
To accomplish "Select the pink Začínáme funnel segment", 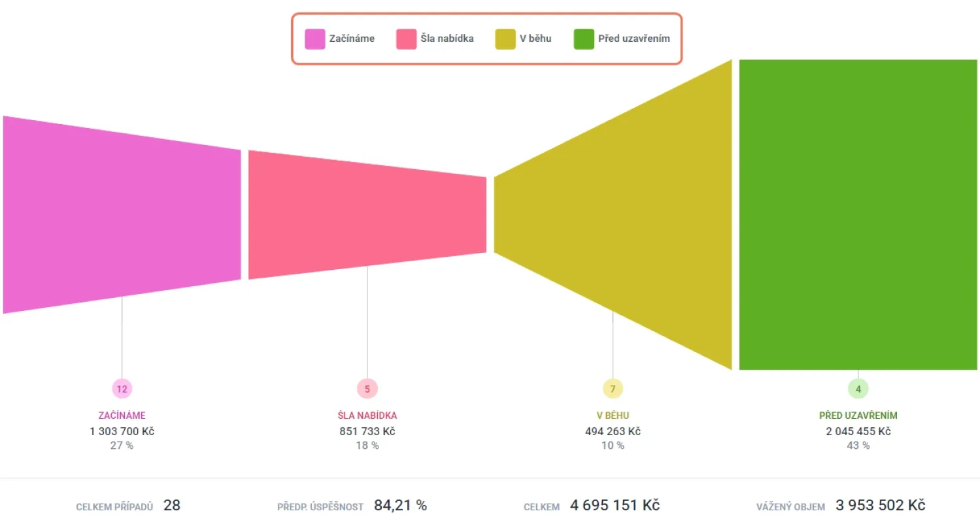I will [122, 214].
